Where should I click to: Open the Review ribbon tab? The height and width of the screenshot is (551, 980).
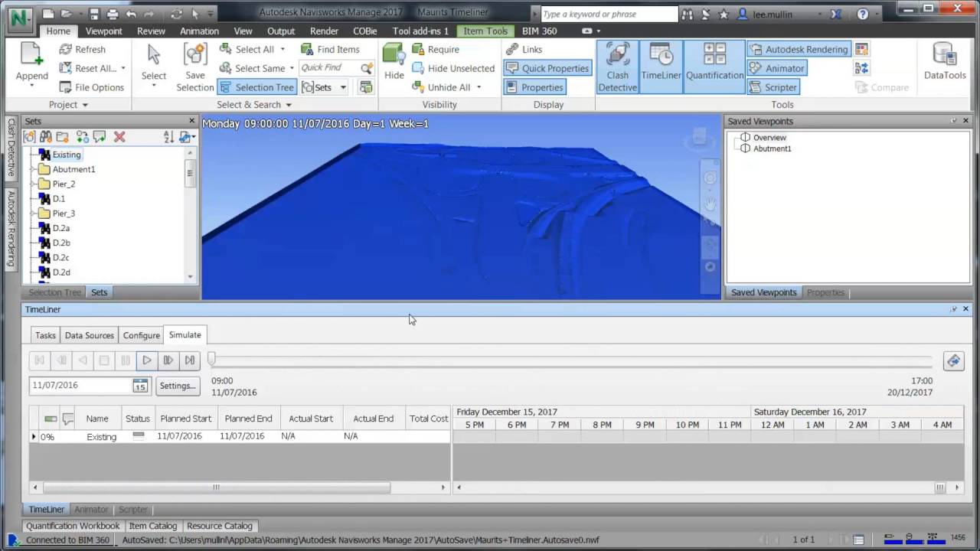151,31
